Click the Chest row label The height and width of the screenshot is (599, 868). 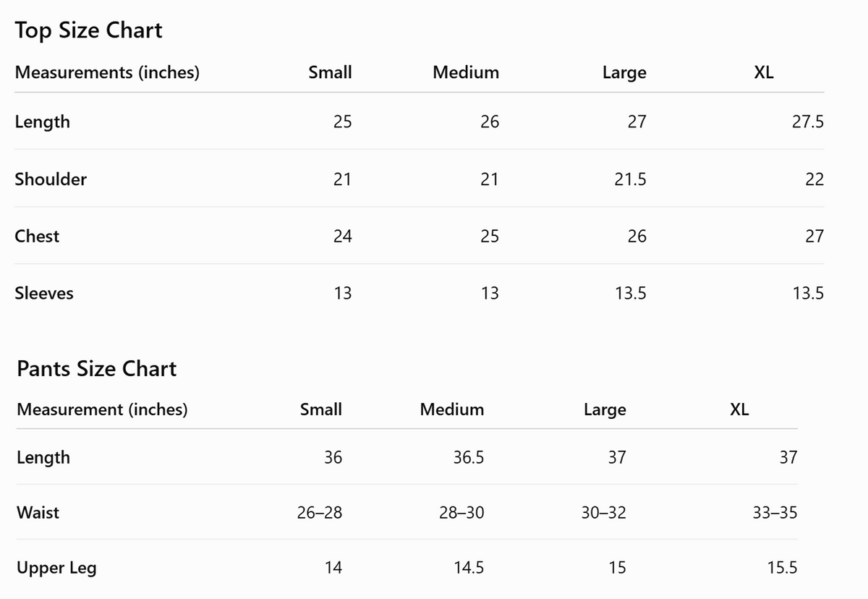coord(37,236)
